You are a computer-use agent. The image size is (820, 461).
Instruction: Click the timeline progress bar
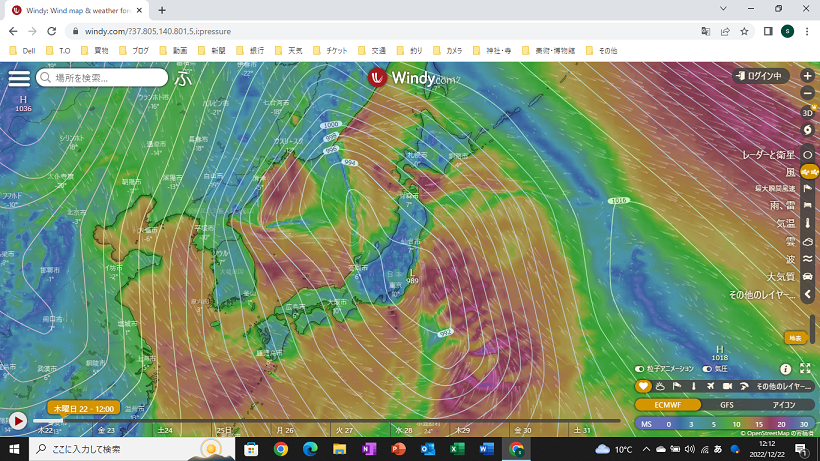[327, 420]
